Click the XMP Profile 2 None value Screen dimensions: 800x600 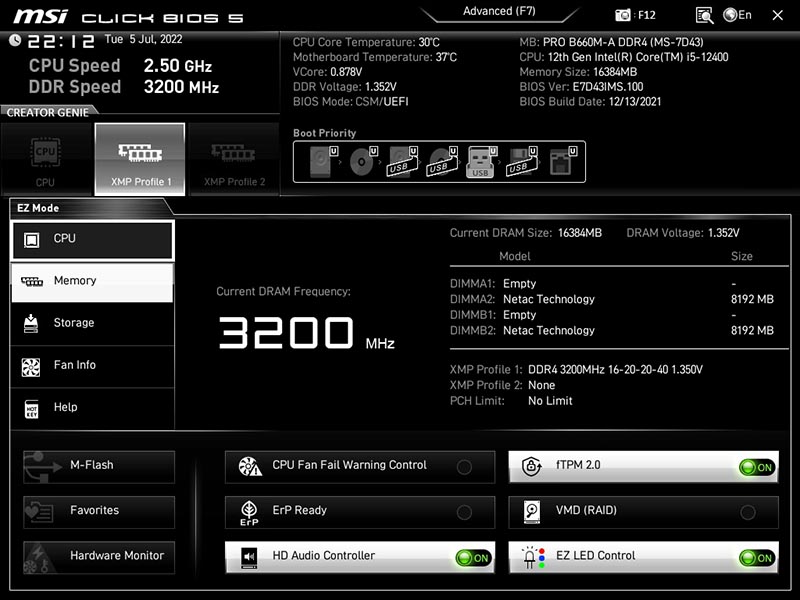541,385
